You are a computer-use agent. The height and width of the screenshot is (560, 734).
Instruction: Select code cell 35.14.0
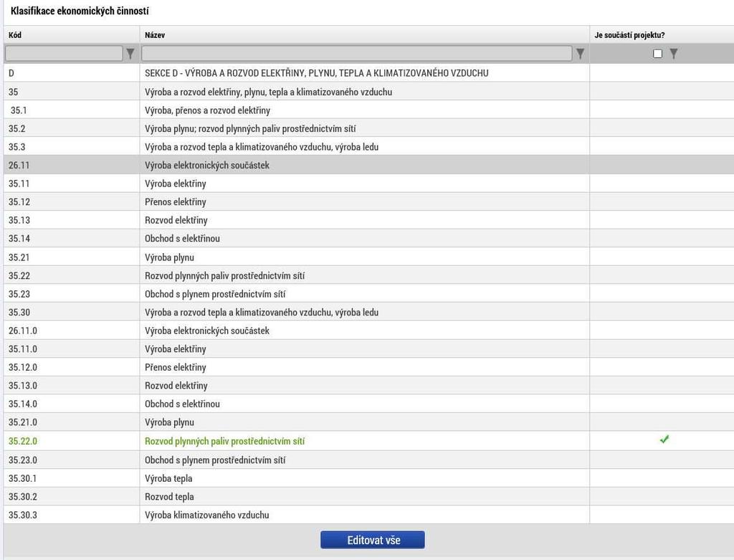coord(22,404)
